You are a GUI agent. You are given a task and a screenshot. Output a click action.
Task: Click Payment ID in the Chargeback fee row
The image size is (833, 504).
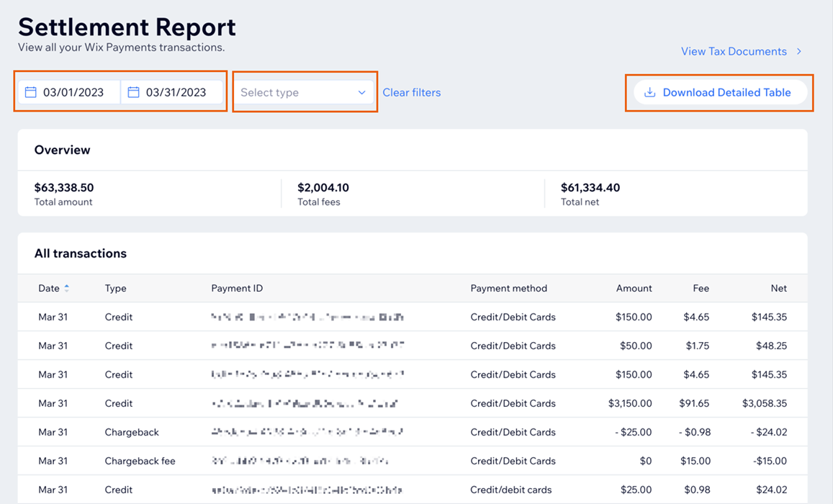[300, 461]
